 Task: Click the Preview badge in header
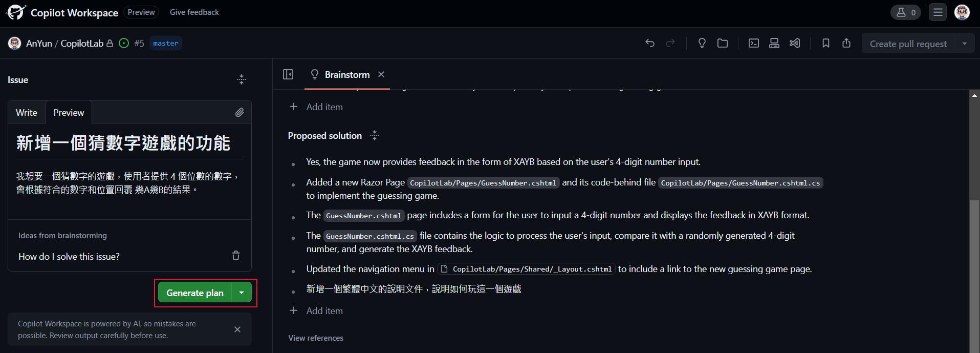click(x=141, y=12)
